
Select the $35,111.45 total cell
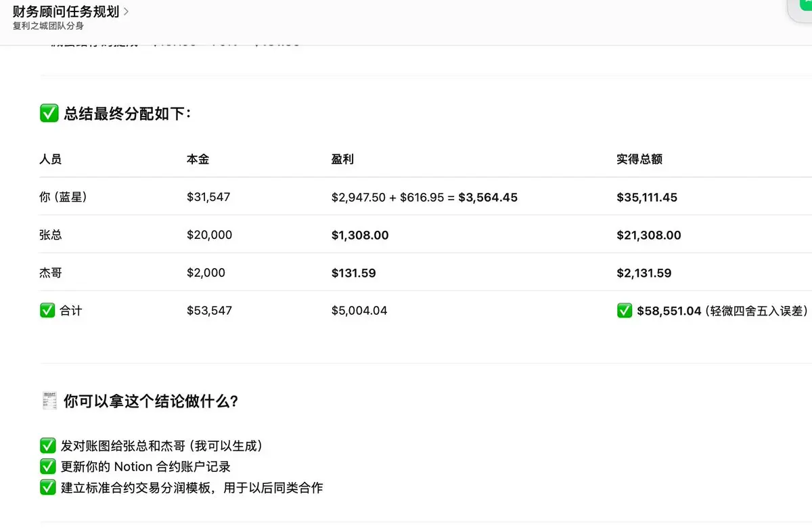[x=647, y=198]
